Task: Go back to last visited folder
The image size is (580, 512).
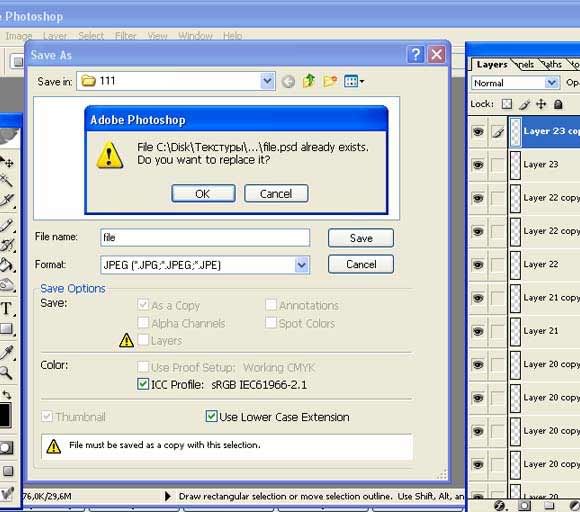Action: [x=289, y=81]
